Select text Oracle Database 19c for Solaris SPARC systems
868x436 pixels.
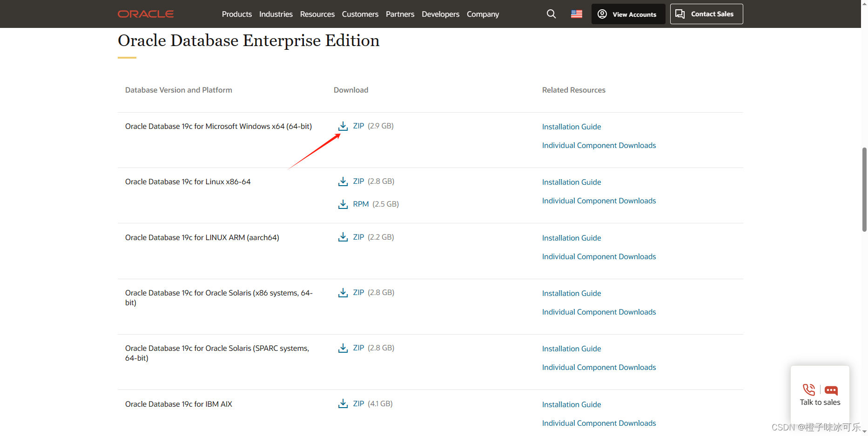tap(217, 353)
